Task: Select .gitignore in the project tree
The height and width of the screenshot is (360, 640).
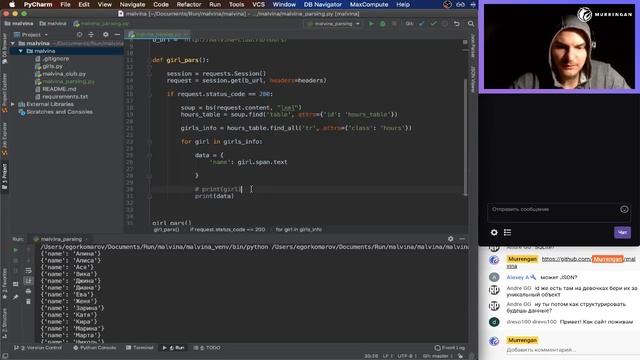Action: point(56,59)
